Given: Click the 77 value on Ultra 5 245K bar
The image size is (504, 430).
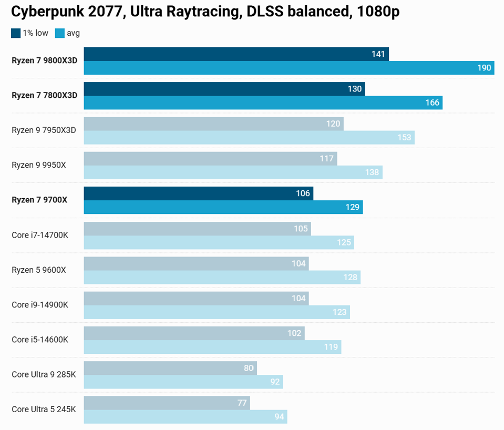Looking at the screenshot, I should point(242,403).
